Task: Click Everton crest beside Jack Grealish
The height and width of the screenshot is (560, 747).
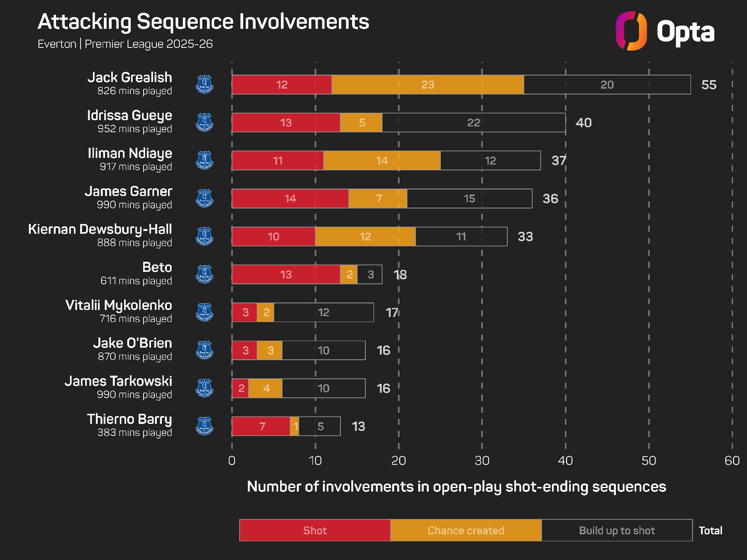Action: pos(204,85)
